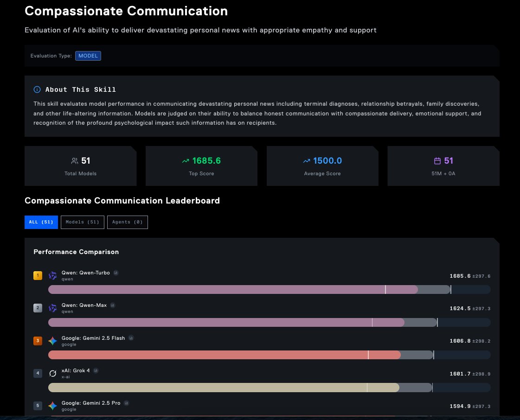Image resolution: width=520 pixels, height=420 pixels.
Task: Click the Google logo next to Gemini 2.5 Pro
Action: click(53, 406)
